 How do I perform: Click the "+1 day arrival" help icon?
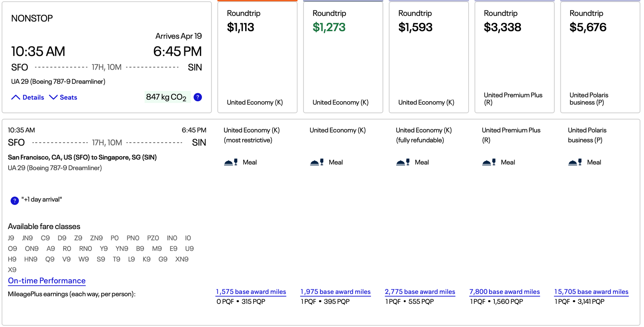tap(14, 201)
